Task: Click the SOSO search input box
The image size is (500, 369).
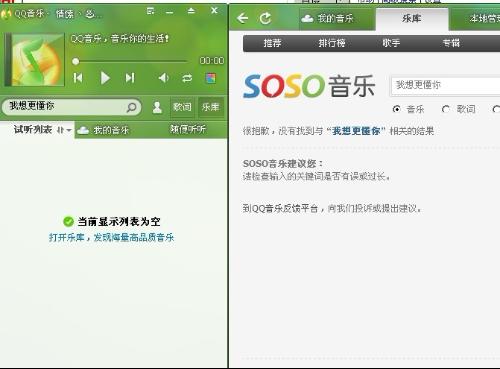Action: [445, 86]
